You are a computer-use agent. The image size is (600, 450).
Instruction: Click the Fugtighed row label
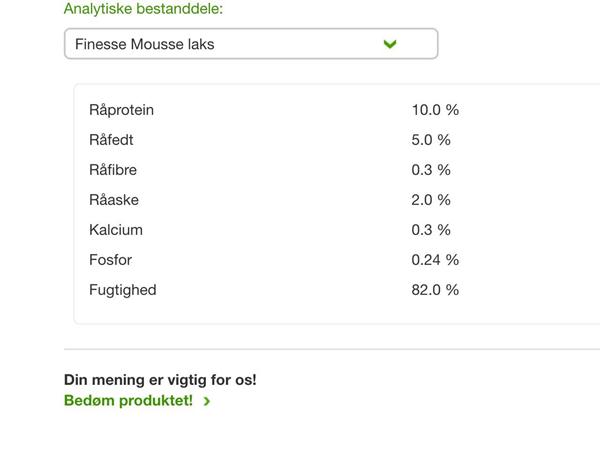pyautogui.click(x=122, y=290)
